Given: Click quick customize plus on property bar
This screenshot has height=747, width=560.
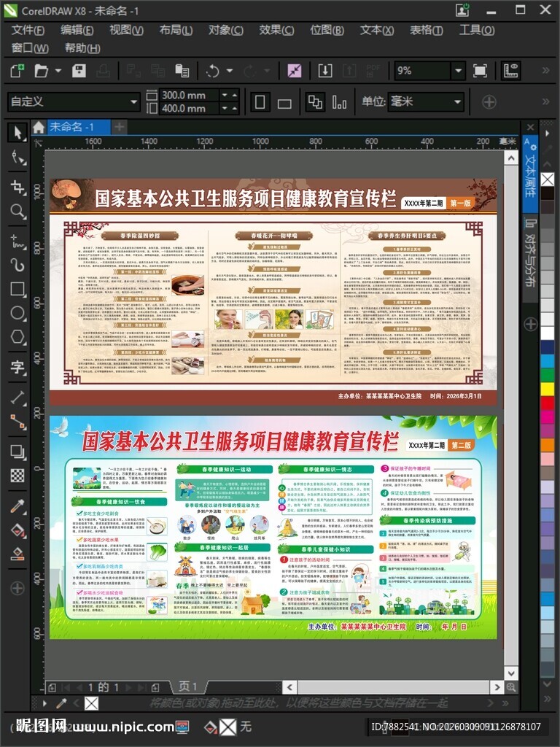Looking at the screenshot, I should coord(489,101).
